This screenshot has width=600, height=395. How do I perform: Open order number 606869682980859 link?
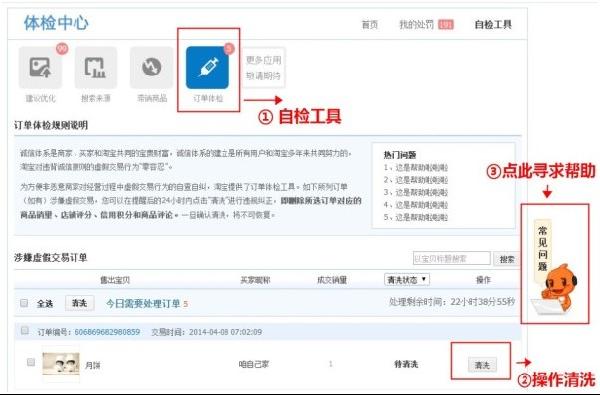click(107, 332)
